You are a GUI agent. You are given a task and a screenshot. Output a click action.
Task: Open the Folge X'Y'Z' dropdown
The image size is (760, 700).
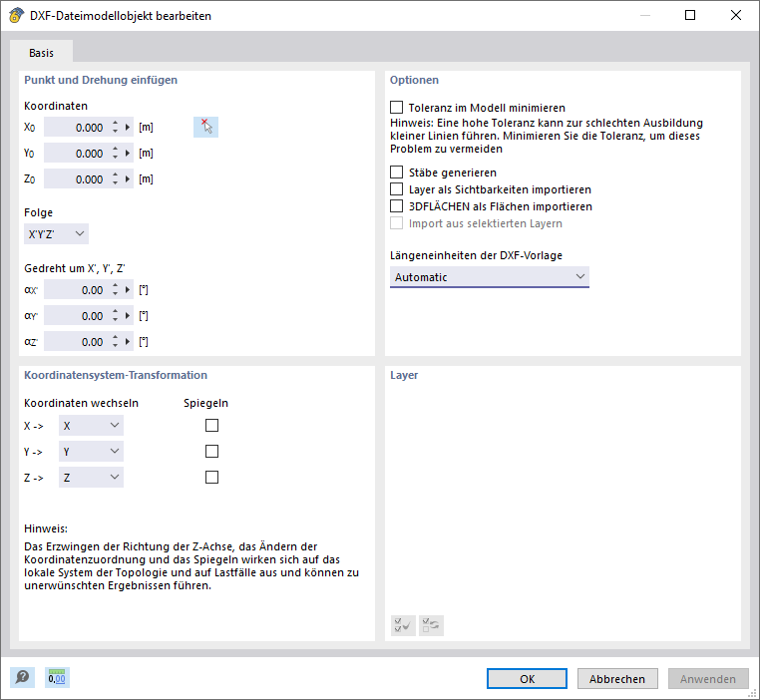pyautogui.click(x=56, y=234)
